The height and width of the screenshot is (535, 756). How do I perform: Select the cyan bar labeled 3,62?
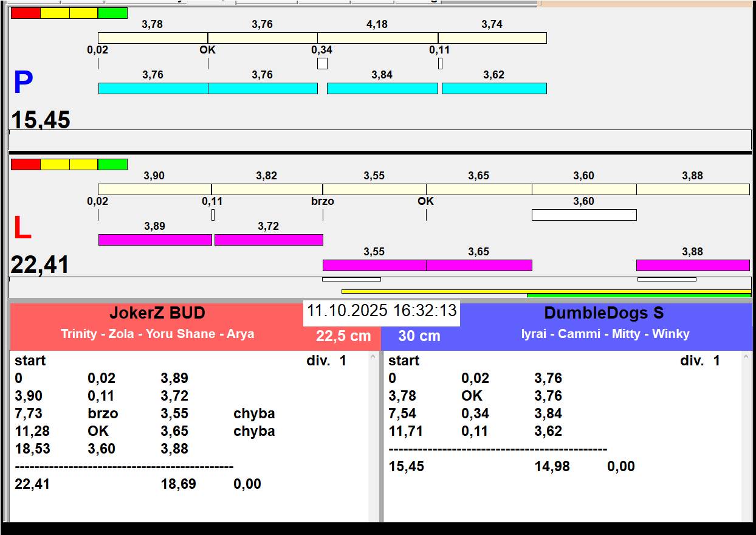click(494, 88)
